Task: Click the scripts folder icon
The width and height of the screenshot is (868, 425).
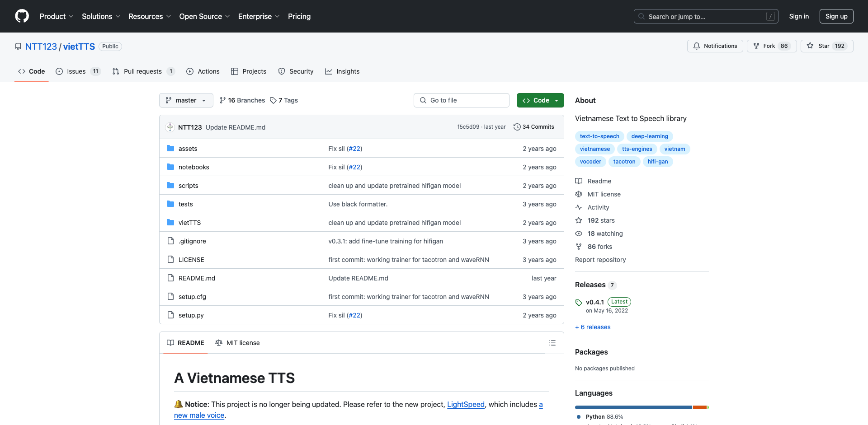Action: coord(170,186)
